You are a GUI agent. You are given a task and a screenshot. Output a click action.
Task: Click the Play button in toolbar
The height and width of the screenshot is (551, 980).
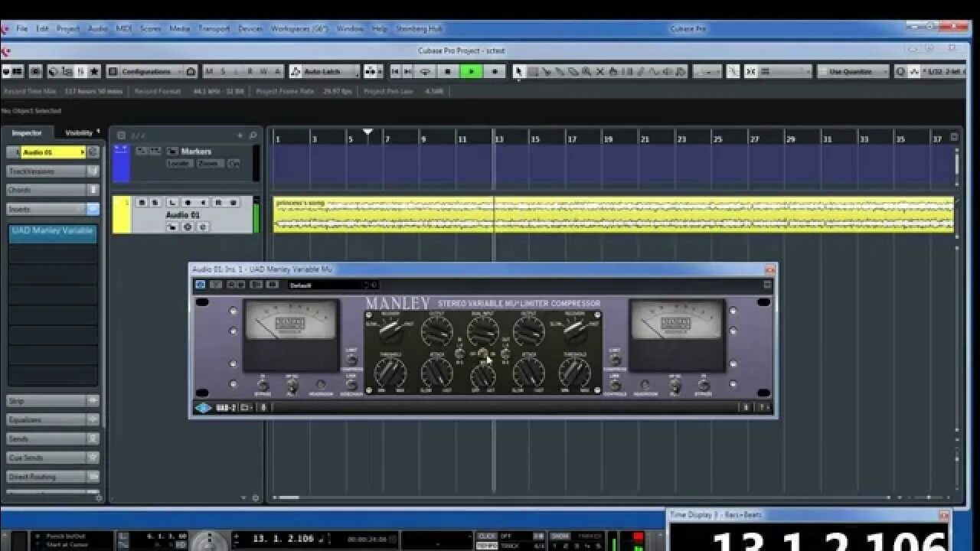click(x=471, y=71)
